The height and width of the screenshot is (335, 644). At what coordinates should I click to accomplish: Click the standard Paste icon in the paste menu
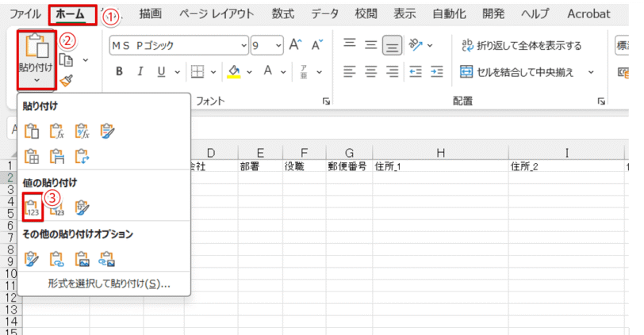[x=32, y=131]
